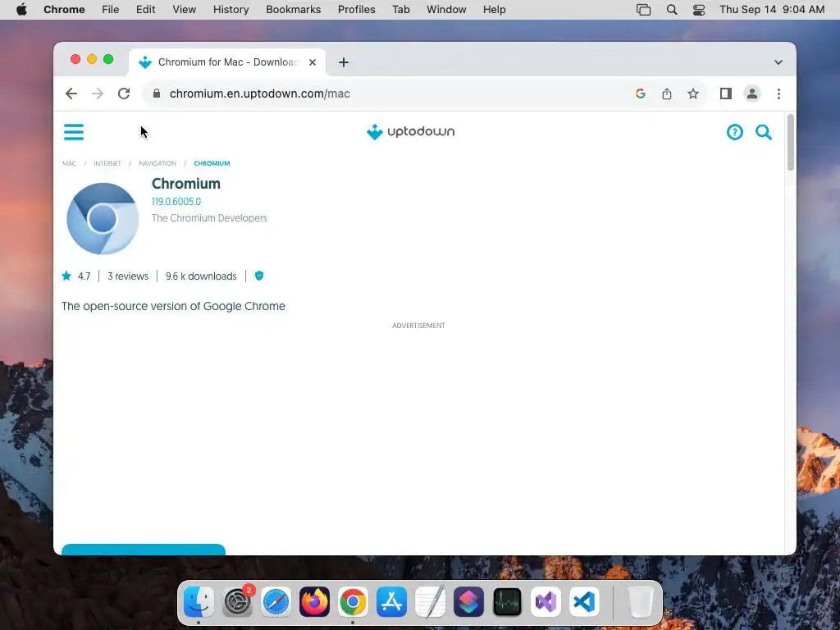Bookmark this page with the star icon
This screenshot has width=840, height=630.
[692, 94]
